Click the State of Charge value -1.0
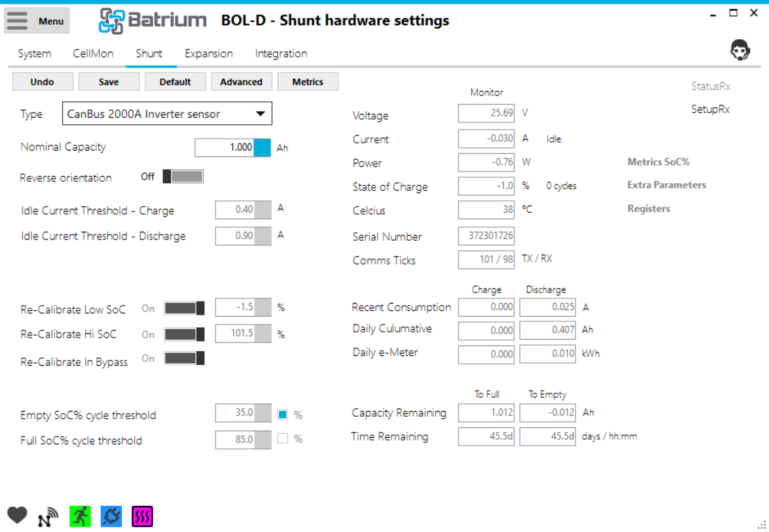Viewport: 769px width, 532px height. [x=486, y=186]
